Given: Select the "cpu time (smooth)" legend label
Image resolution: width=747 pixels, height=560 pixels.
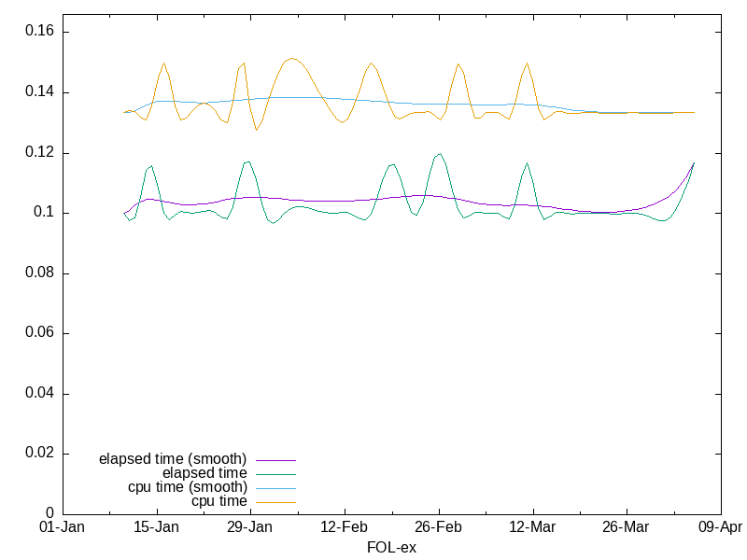Looking at the screenshot, I should (188, 487).
